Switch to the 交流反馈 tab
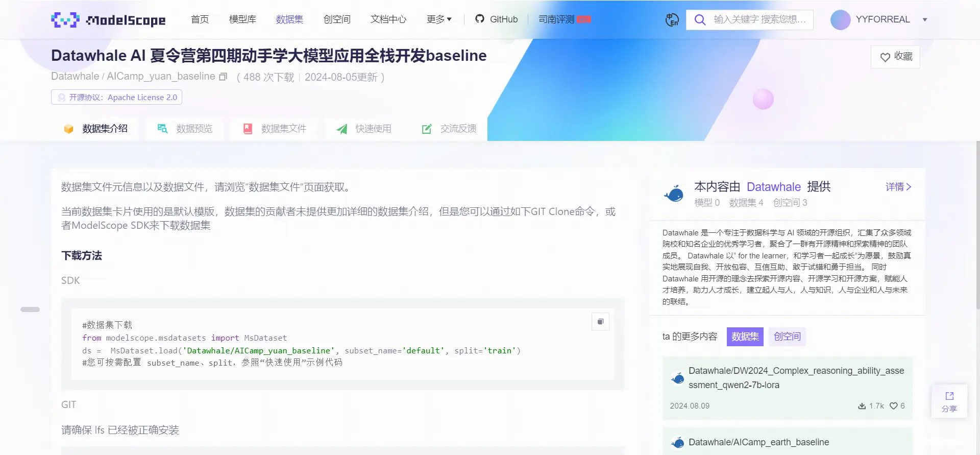Viewport: 980px width, 455px height. [x=449, y=129]
